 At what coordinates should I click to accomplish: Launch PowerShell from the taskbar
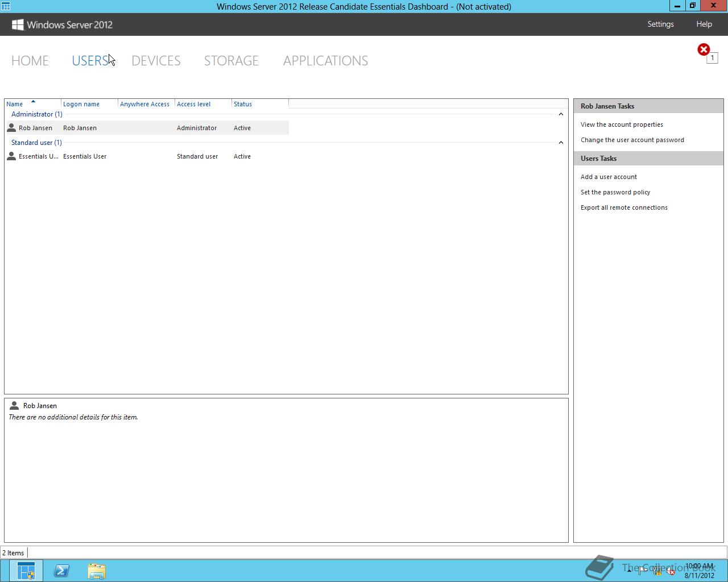click(61, 571)
